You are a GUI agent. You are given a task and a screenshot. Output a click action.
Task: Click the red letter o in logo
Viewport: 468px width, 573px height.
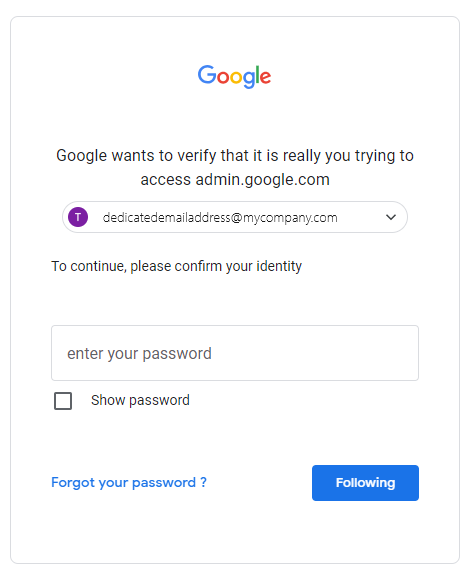coord(223,77)
